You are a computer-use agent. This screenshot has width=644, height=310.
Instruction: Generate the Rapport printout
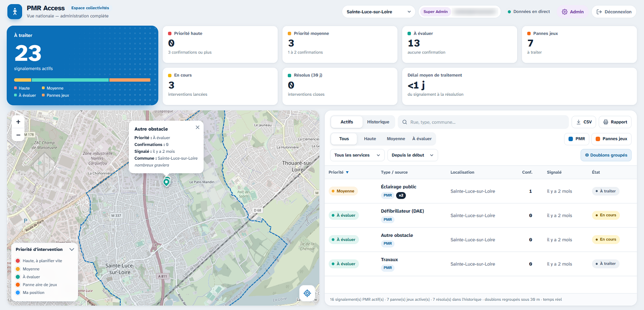click(615, 122)
